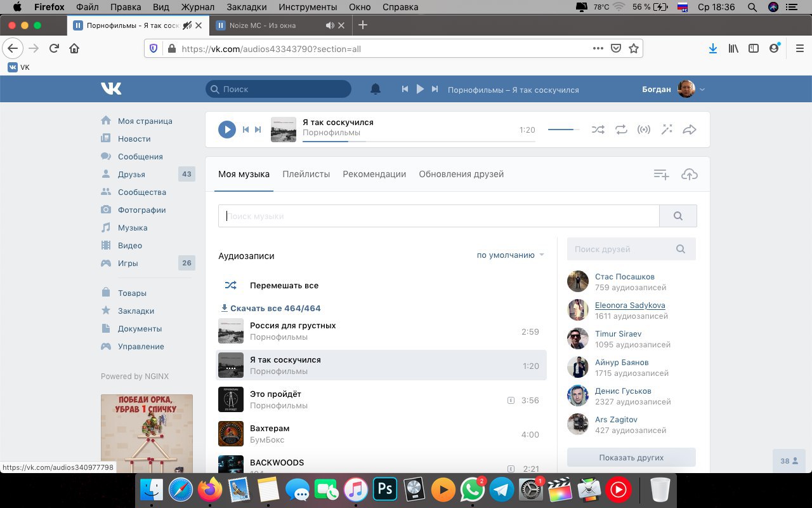The image size is (812, 508).
Task: Open Сообщества in the left menu
Action: (x=142, y=192)
